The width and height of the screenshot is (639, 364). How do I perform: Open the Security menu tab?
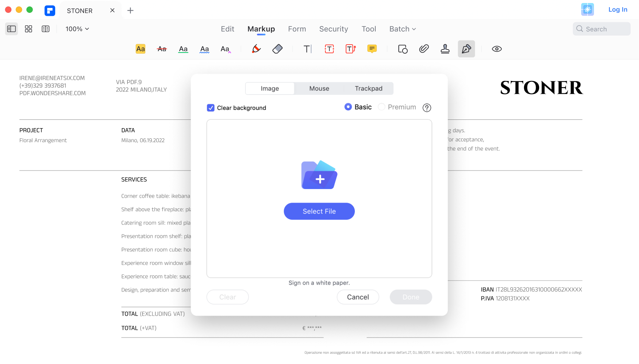click(333, 29)
